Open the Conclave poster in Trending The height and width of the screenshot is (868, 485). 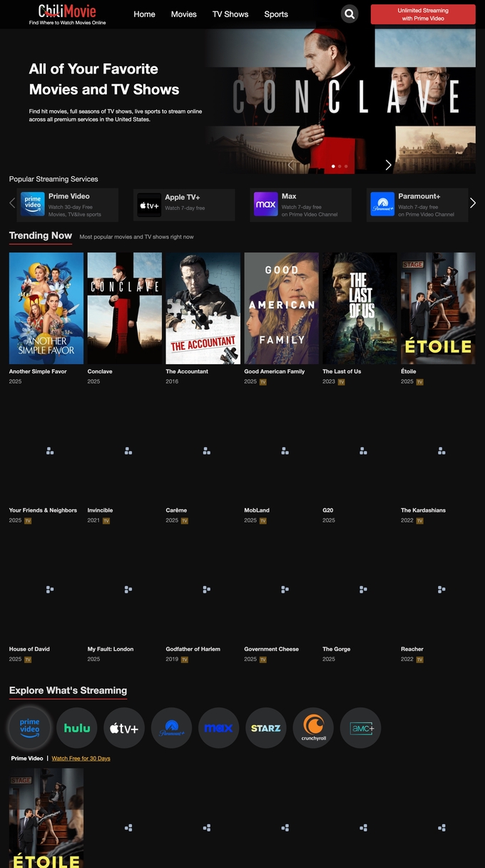pyautogui.click(x=125, y=308)
